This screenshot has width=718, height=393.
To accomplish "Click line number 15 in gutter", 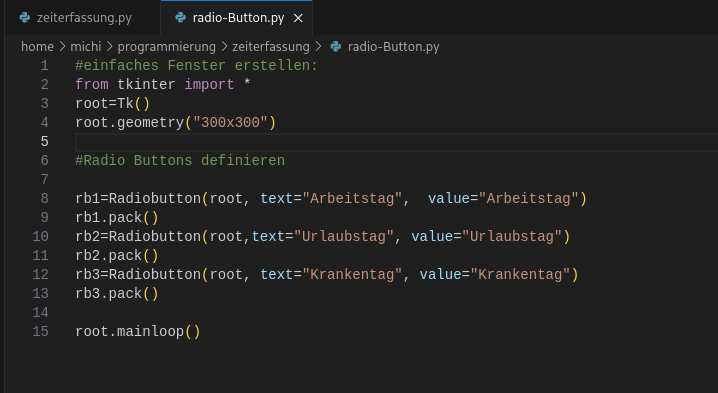I will [x=40, y=332].
